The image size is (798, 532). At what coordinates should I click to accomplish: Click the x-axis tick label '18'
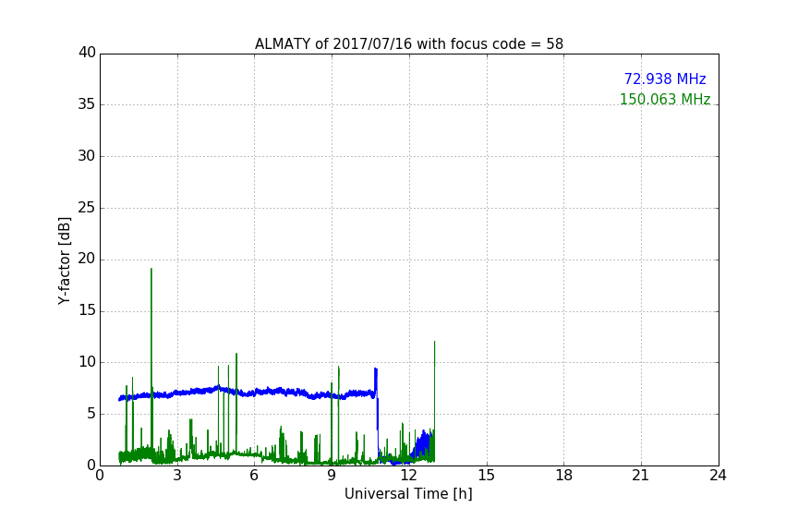click(x=564, y=476)
